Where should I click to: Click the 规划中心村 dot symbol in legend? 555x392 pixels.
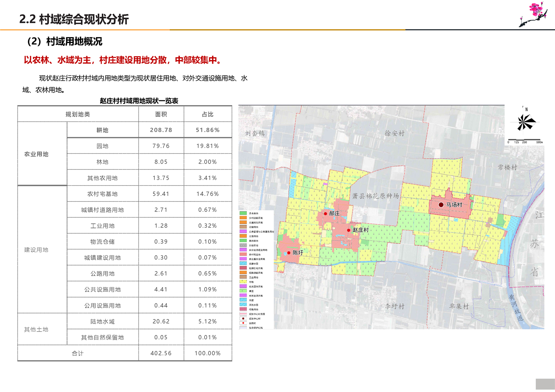[x=243, y=319]
